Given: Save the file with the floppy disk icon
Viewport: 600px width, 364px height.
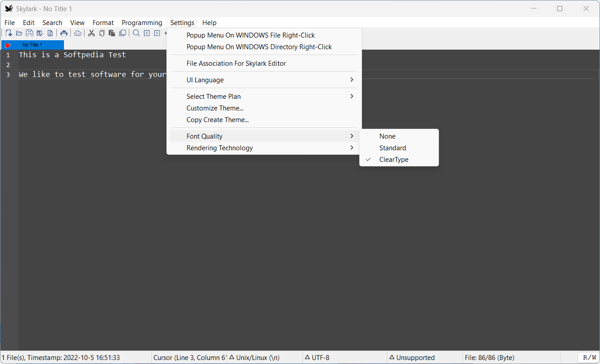Looking at the screenshot, I should 30,33.
